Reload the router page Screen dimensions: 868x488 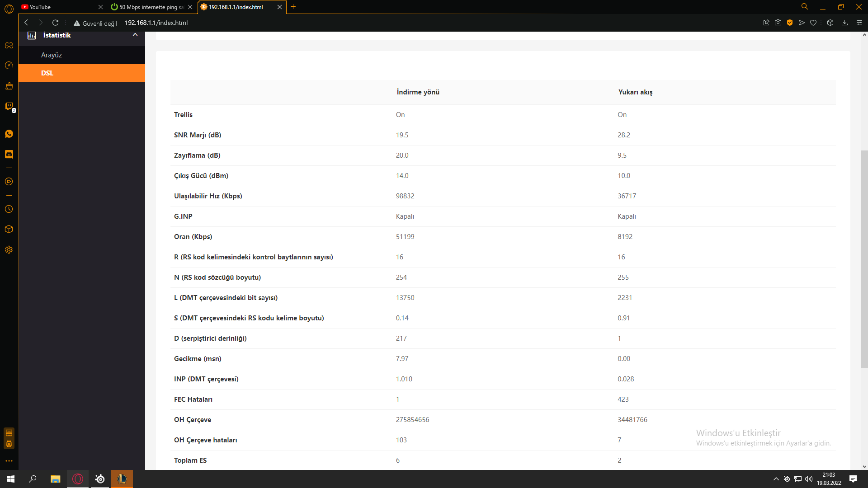click(55, 23)
